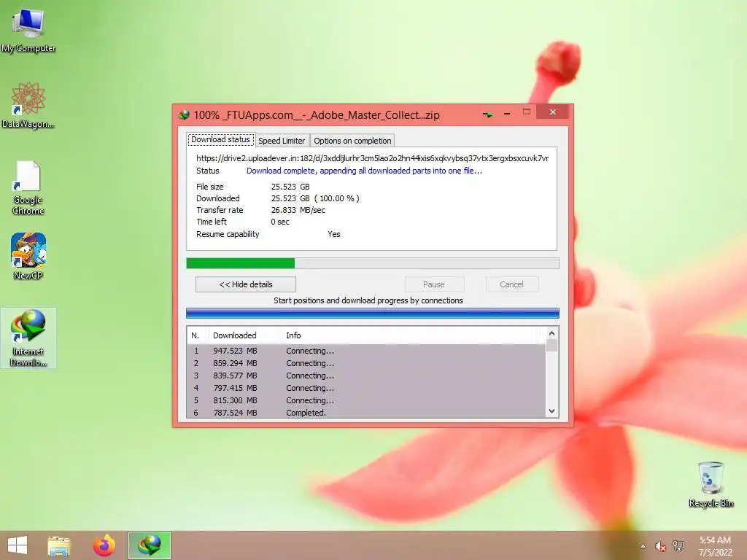The image size is (747, 560).
Task: Click the muted volume tray icon
Action: pos(660,546)
